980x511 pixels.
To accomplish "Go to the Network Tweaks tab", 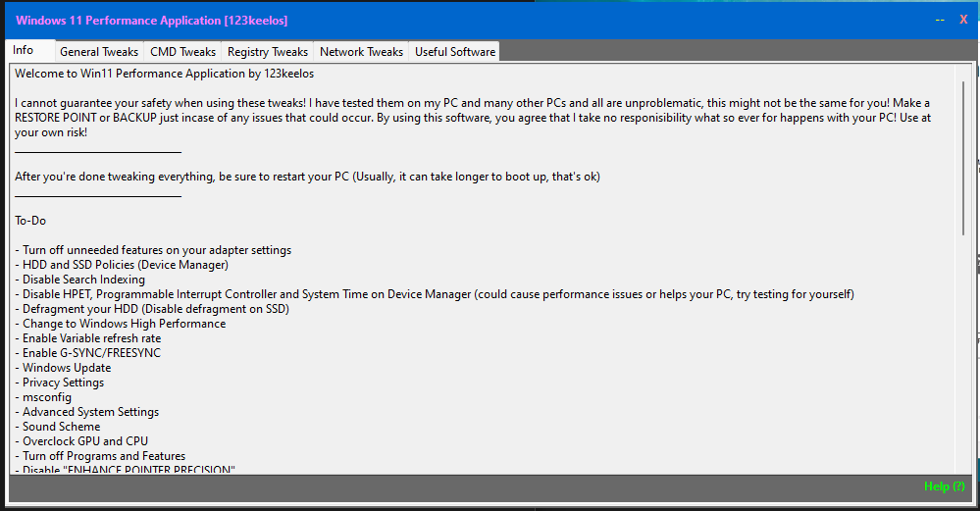I will tap(361, 52).
